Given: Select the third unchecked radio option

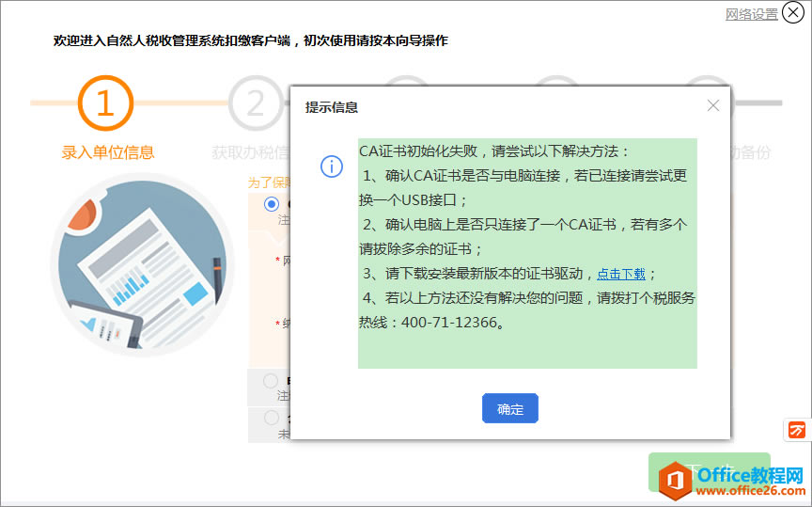Looking at the screenshot, I should (x=271, y=418).
